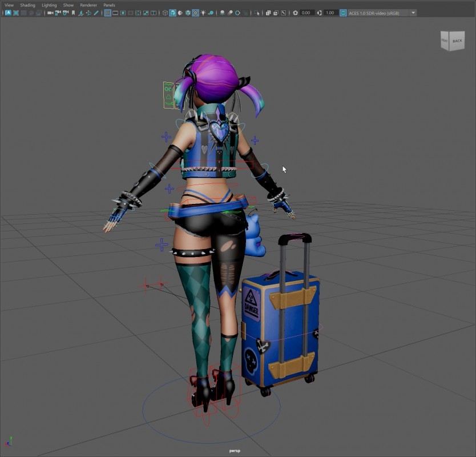The width and height of the screenshot is (476, 457).
Task: Expand the ACES 1.0 SDR-video dropdown
Action: click(x=413, y=13)
